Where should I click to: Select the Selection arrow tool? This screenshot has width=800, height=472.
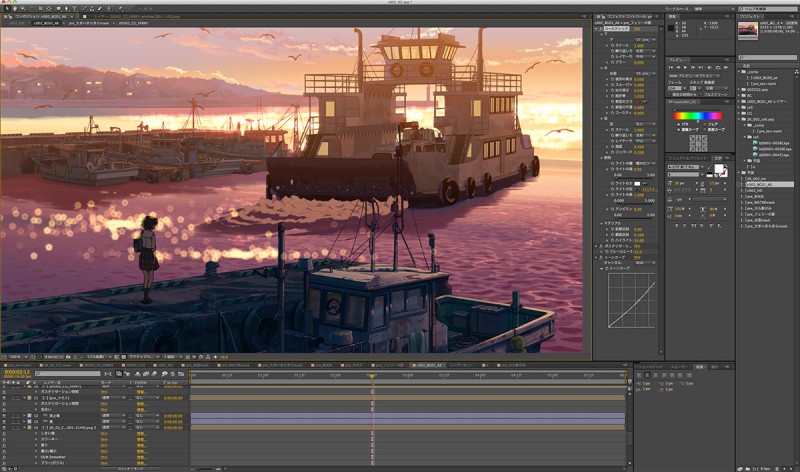pyautogui.click(x=7, y=9)
